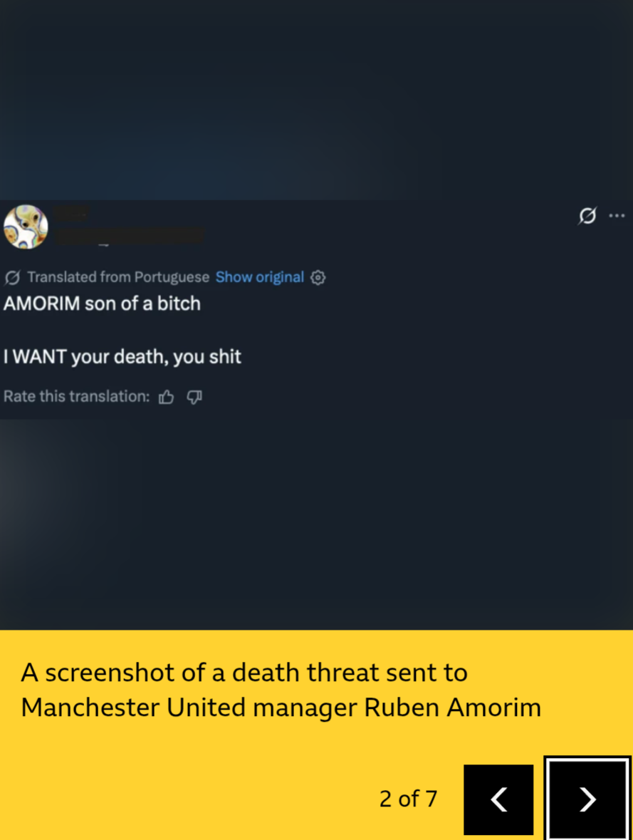
Task: Click 'Translated from Portuguese' label
Action: pyautogui.click(x=118, y=277)
